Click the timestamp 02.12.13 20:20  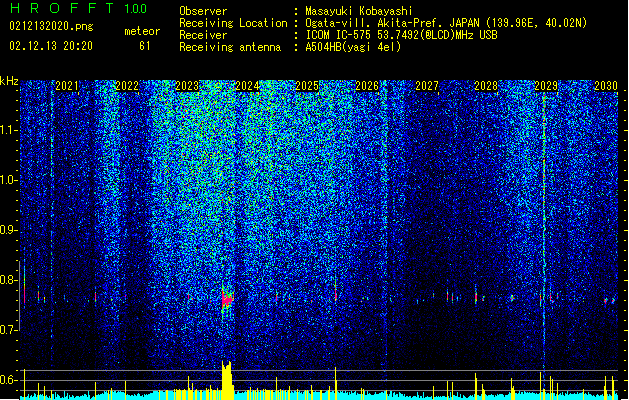click(x=51, y=46)
